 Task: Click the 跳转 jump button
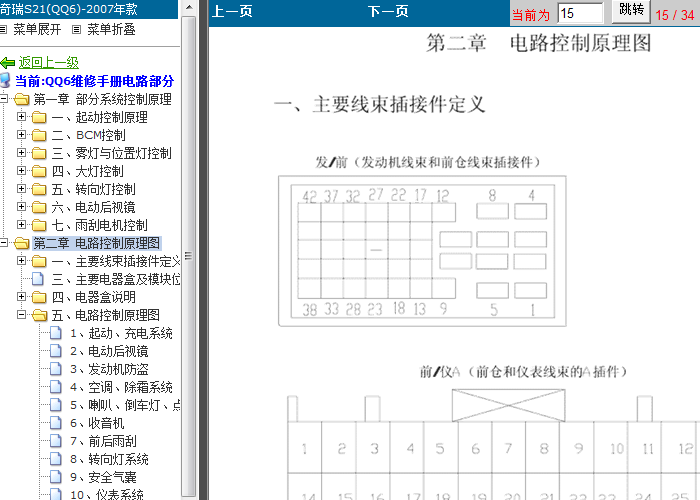click(x=632, y=10)
